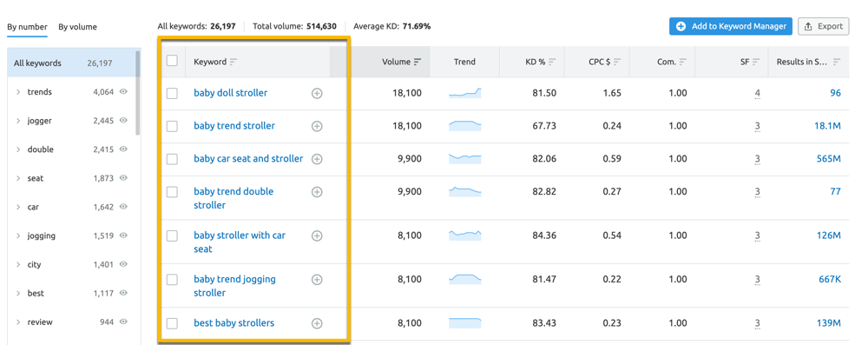Switch to By volume tab
This screenshot has width=868, height=345.
pyautogui.click(x=77, y=27)
